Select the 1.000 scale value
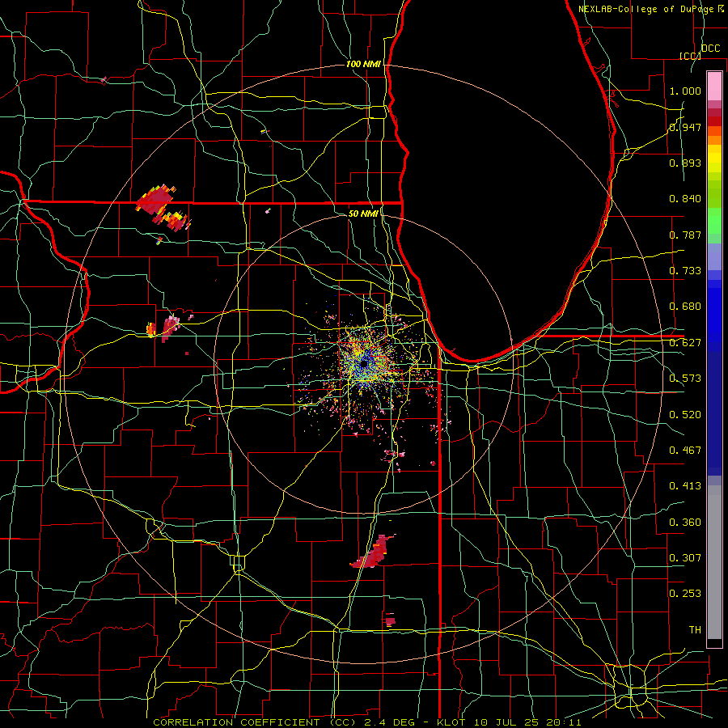The height and width of the screenshot is (728, 728). coord(685,91)
